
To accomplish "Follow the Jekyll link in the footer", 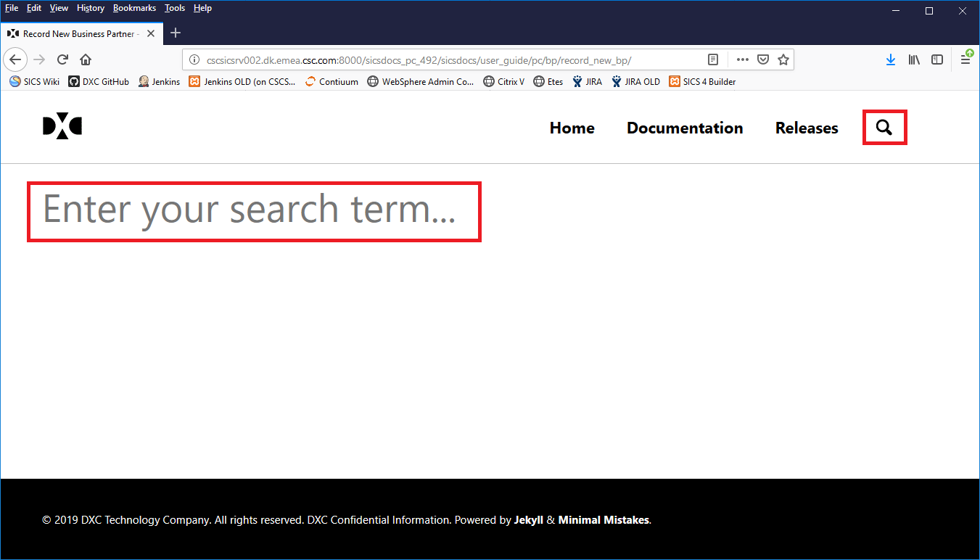I will pos(529,519).
